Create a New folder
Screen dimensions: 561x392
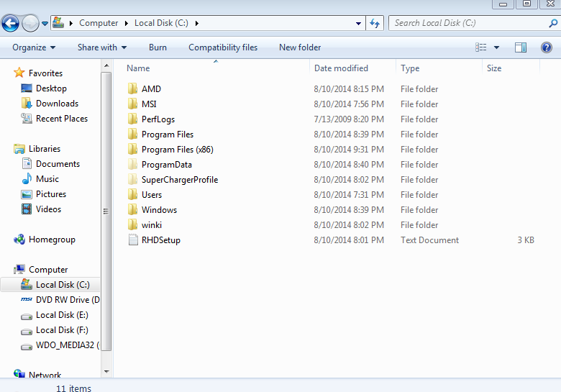pyautogui.click(x=300, y=47)
